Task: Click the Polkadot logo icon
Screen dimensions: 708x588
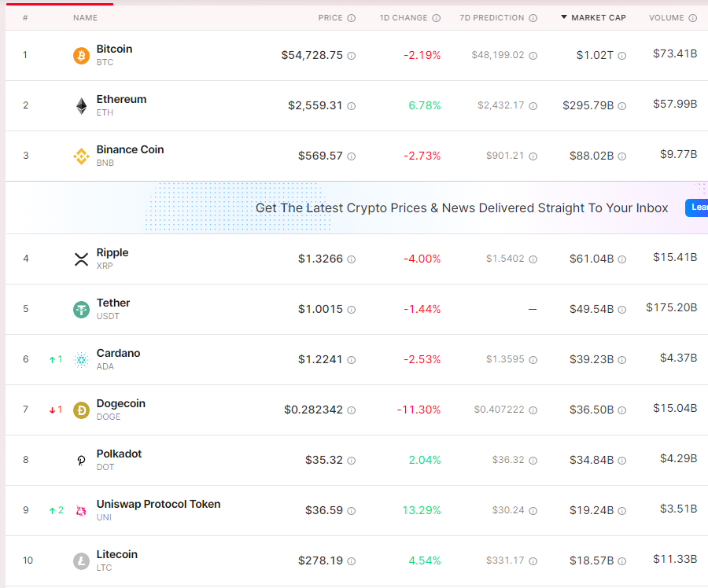Action: point(81,461)
